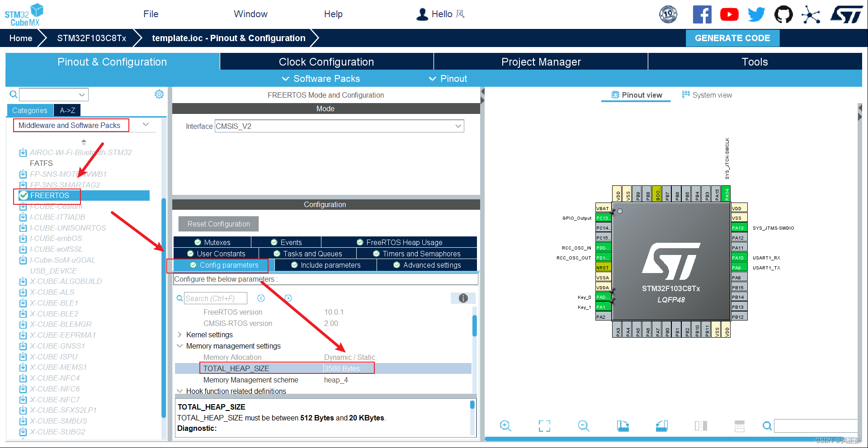This screenshot has width=868, height=448.
Task: Select the Categories tab
Action: [x=30, y=110]
